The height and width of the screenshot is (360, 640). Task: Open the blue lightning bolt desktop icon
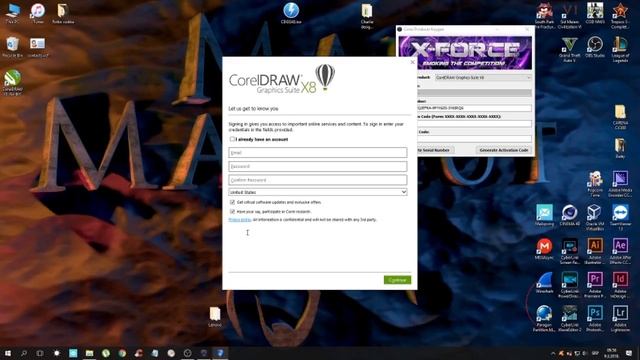[x=291, y=13]
